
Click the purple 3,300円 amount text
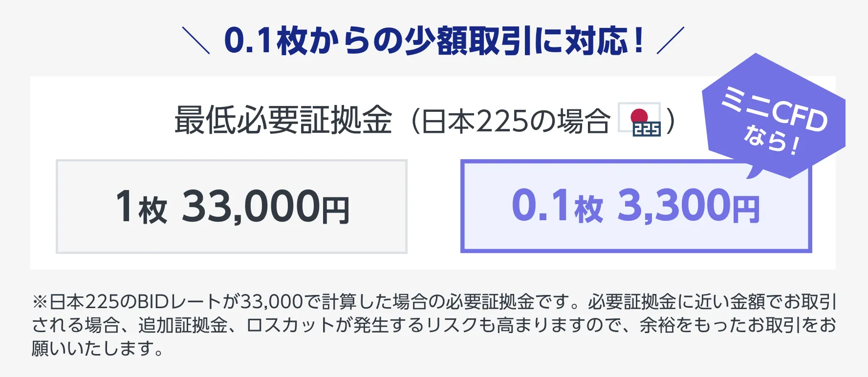689,206
